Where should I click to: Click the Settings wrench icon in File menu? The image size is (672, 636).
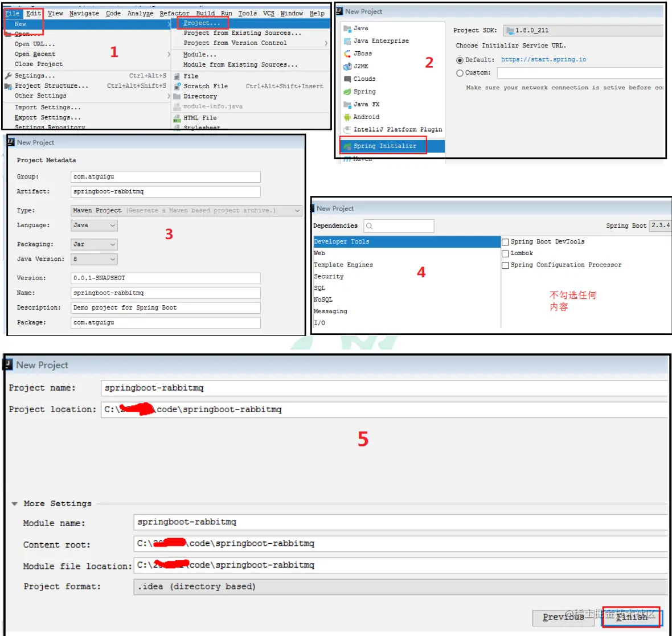coord(8,76)
